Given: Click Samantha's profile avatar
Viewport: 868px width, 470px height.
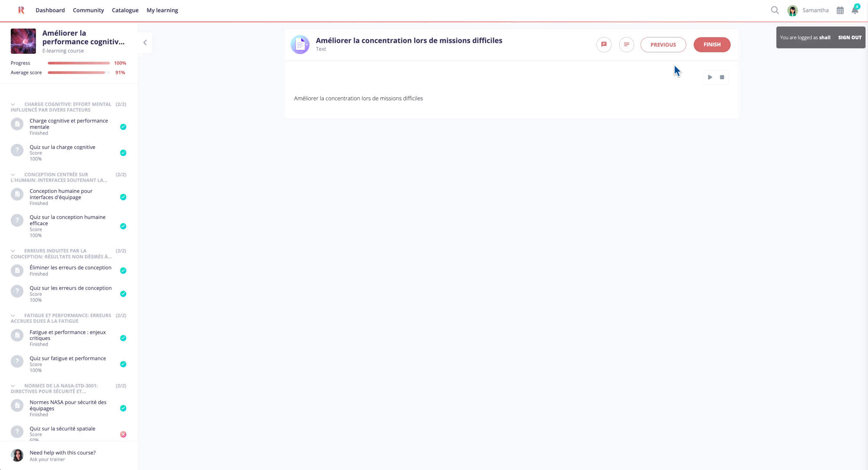Looking at the screenshot, I should pos(792,10).
